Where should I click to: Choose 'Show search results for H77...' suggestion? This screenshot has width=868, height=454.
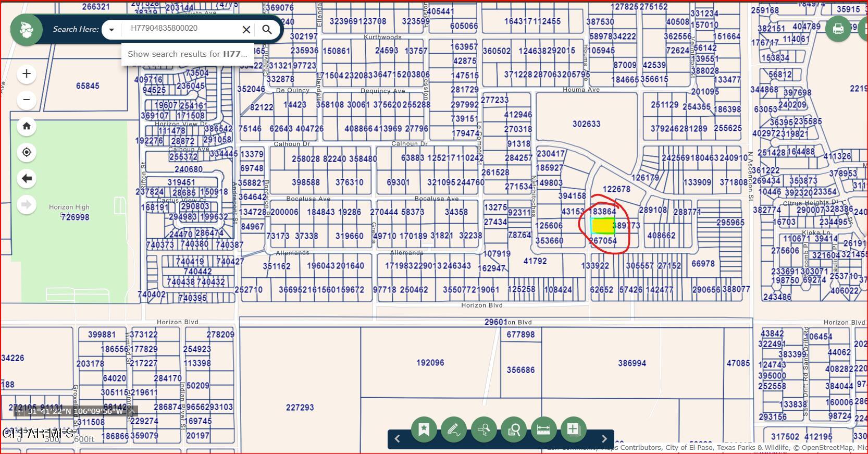pos(188,54)
